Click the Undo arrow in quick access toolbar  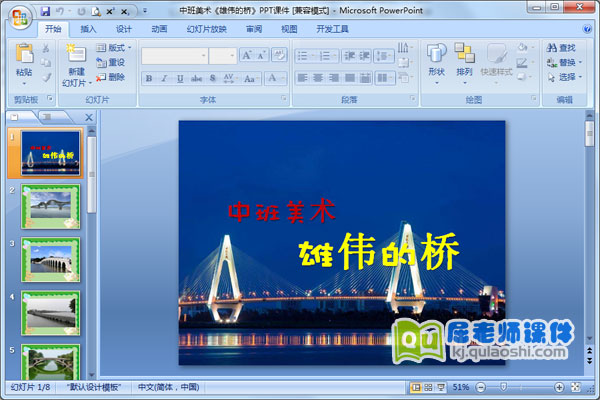click(60, 11)
